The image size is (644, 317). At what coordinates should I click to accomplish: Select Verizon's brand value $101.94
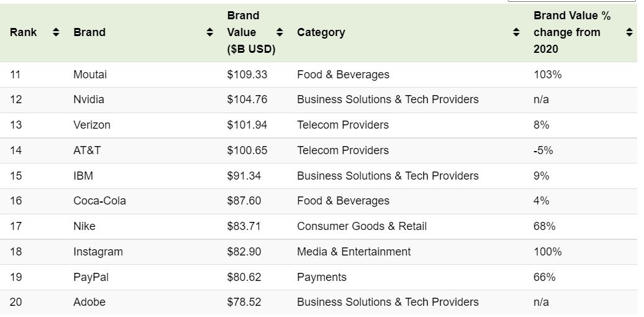click(x=247, y=125)
